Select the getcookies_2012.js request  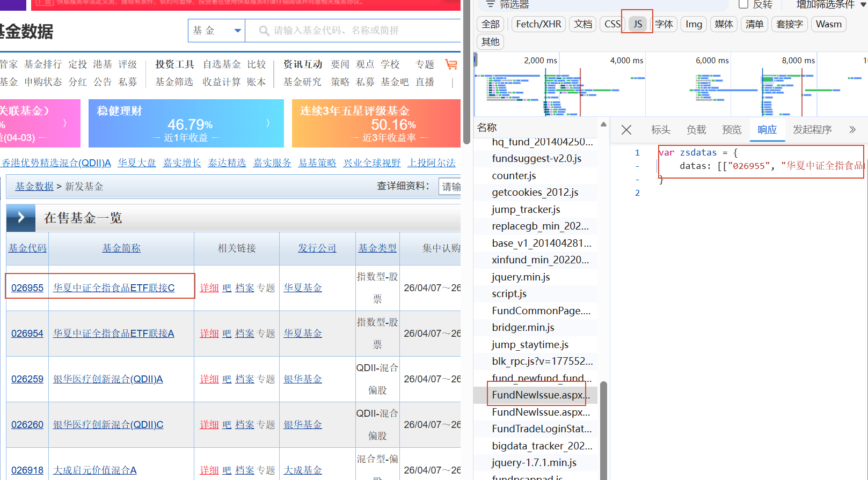(x=536, y=192)
